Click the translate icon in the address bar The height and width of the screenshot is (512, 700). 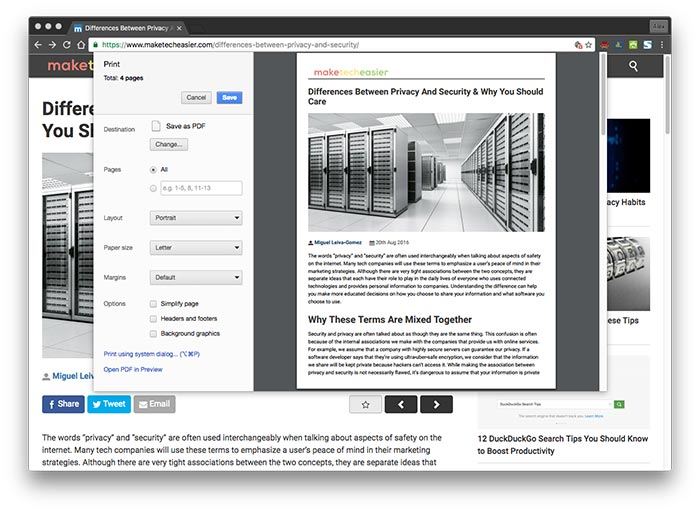[579, 45]
